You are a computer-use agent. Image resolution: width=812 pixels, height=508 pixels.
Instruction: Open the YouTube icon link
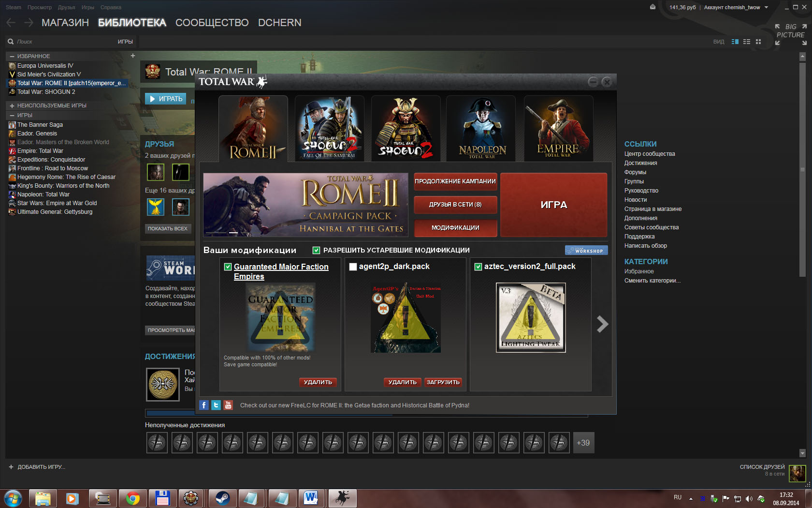pyautogui.click(x=228, y=405)
